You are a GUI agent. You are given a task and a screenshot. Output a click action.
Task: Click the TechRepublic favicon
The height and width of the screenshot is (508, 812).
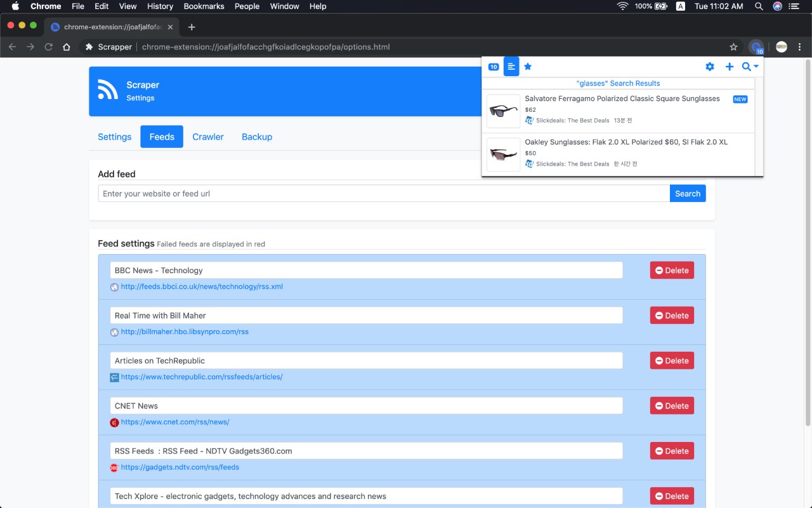[114, 377]
